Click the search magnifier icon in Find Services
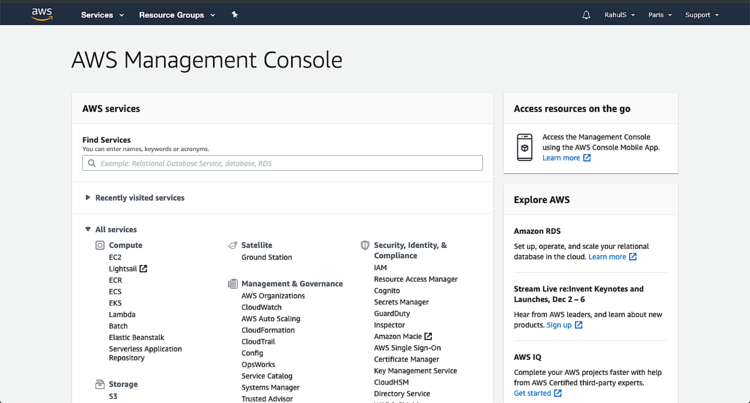The width and height of the screenshot is (750, 403). pos(92,163)
